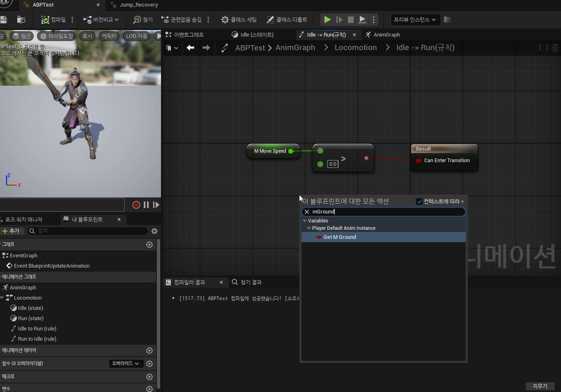Image resolution: width=561 pixels, height=392 pixels.
Task: Toggle Hide Unrelated (관련없음 숨김)
Action: (x=182, y=20)
